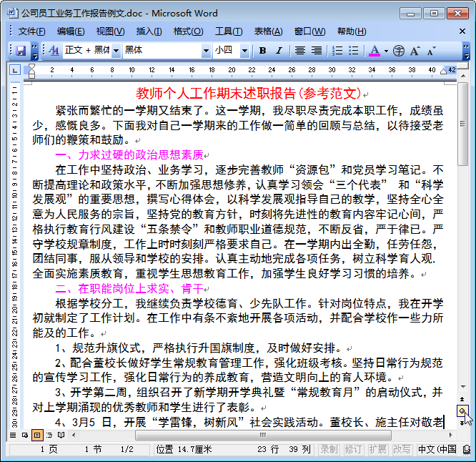476x462 pixels.
Task: Click the enclosed character 字 icon
Action: 399,51
